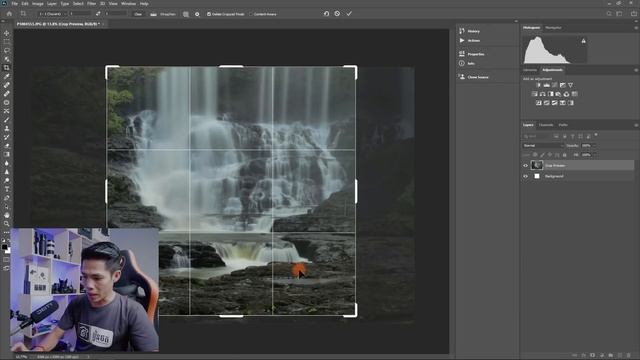Viewport: 640px width, 360px height.
Task: Add a Vibrance adjustment
Action: click(x=571, y=85)
